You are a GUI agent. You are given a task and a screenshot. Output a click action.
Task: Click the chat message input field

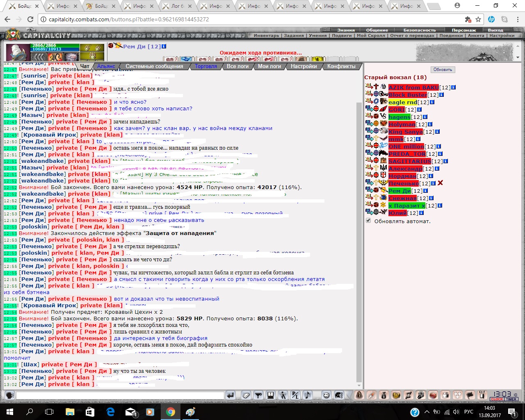(120, 395)
